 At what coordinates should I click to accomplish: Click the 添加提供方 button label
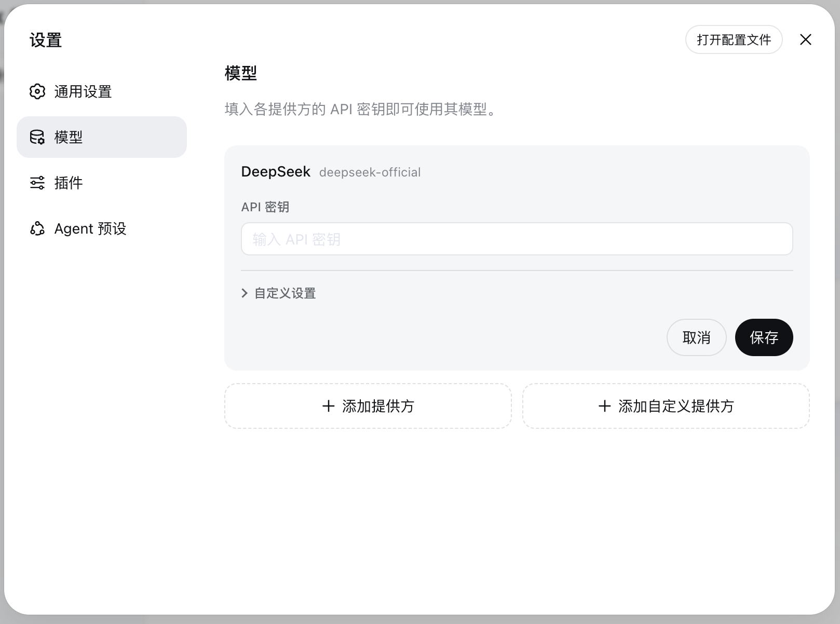coord(378,406)
